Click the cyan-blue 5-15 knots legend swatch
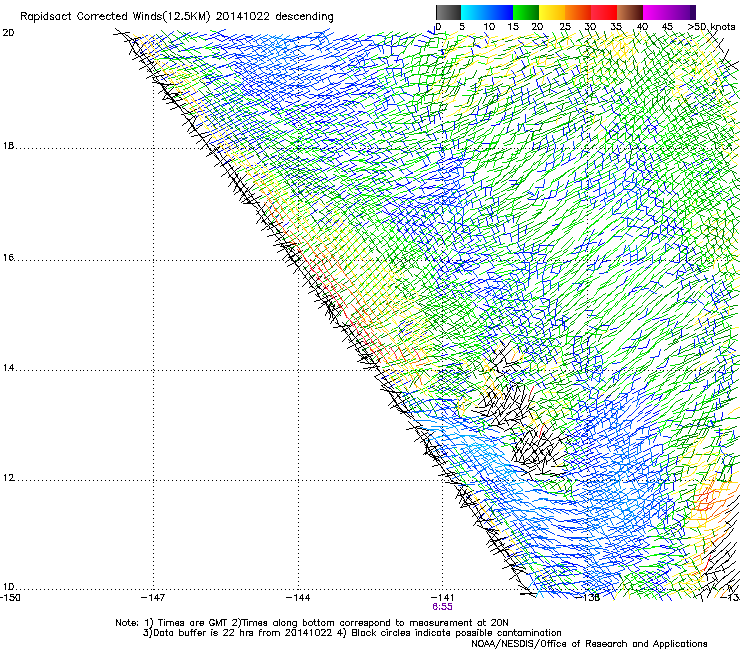 [487, 12]
